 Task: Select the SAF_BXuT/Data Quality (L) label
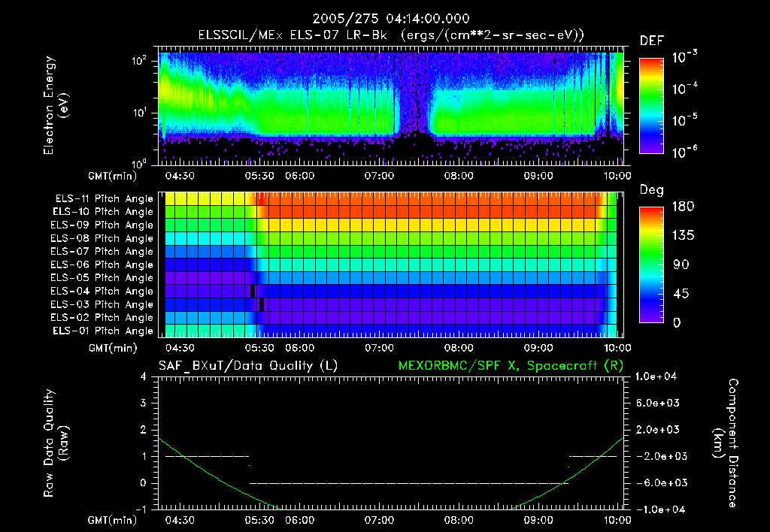247,366
